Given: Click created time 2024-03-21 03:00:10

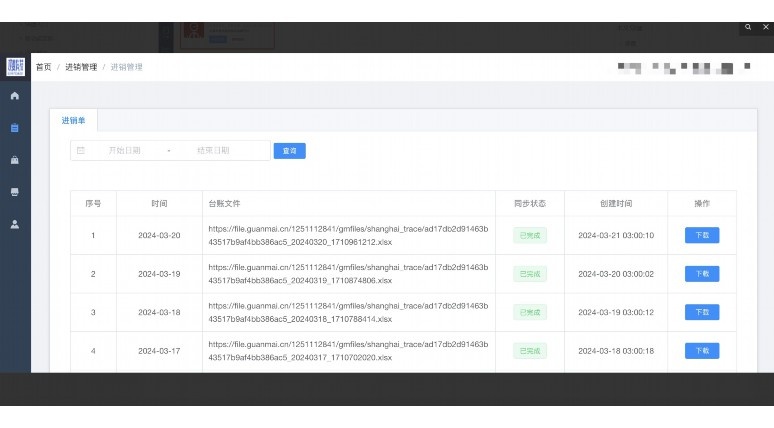Looking at the screenshot, I should click(616, 235).
